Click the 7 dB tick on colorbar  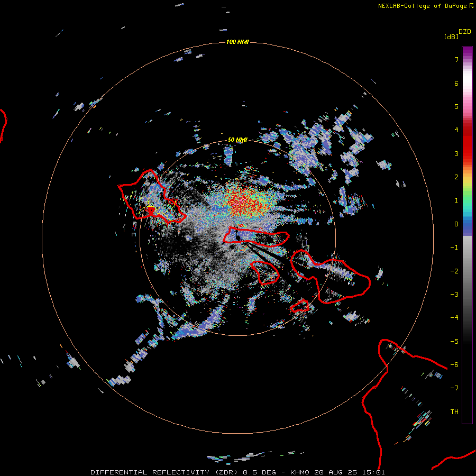456,59
